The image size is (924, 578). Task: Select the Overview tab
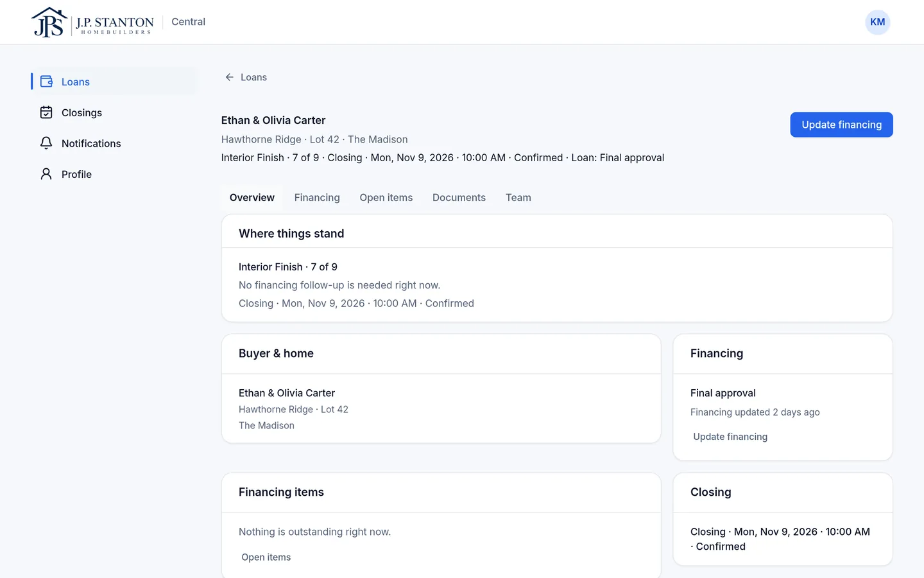click(x=252, y=198)
